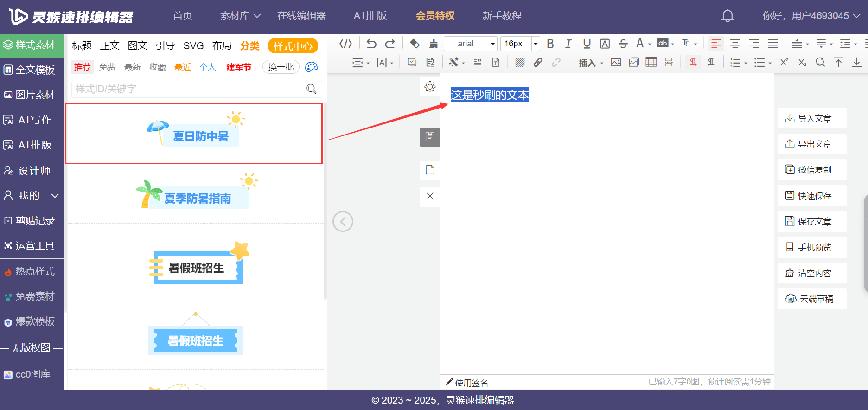Screen dimensions: 868x410
Task: Go to 首页 in top navigation
Action: pyautogui.click(x=183, y=16)
